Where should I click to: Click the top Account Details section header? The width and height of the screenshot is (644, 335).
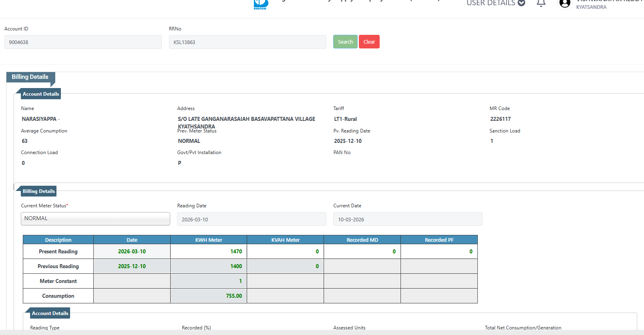[40, 94]
